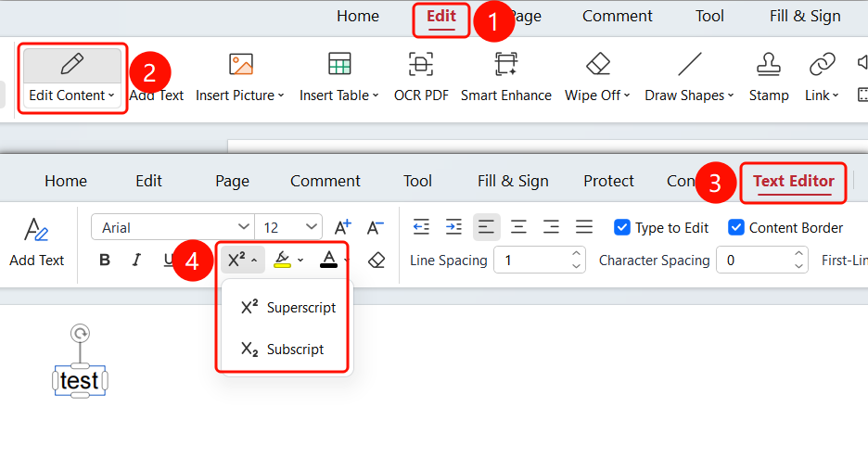Decrease Line Spacing with down arrow
The width and height of the screenshot is (868, 458).
pos(576,267)
